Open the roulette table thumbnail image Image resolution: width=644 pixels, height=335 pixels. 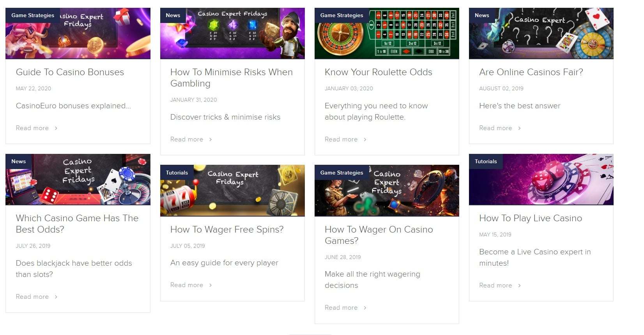(x=387, y=33)
